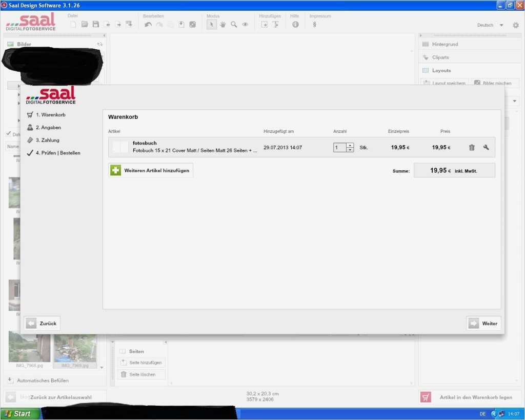Click the add image box icon under Hinzufügen
525x420 pixels.
coord(264,25)
